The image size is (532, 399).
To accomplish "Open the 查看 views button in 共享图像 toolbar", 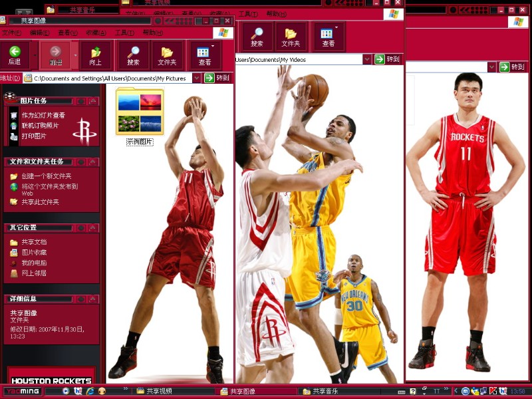I will pos(204,56).
